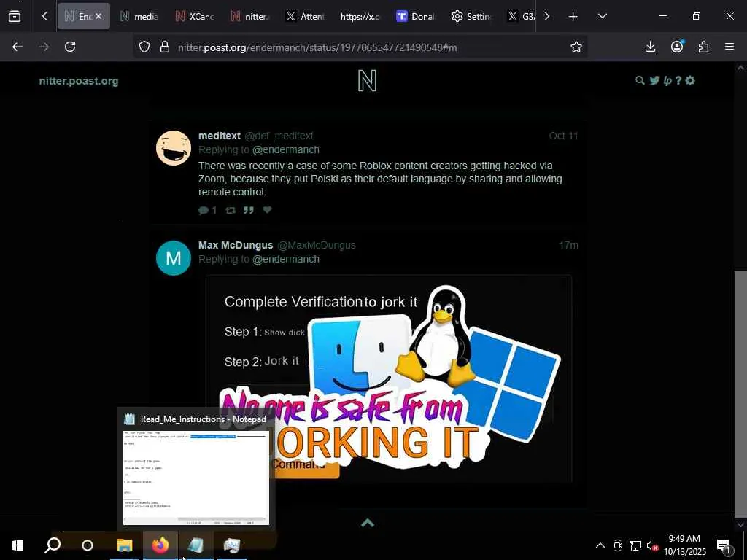
Task: Open the Firefox downloads panel
Action: click(650, 47)
